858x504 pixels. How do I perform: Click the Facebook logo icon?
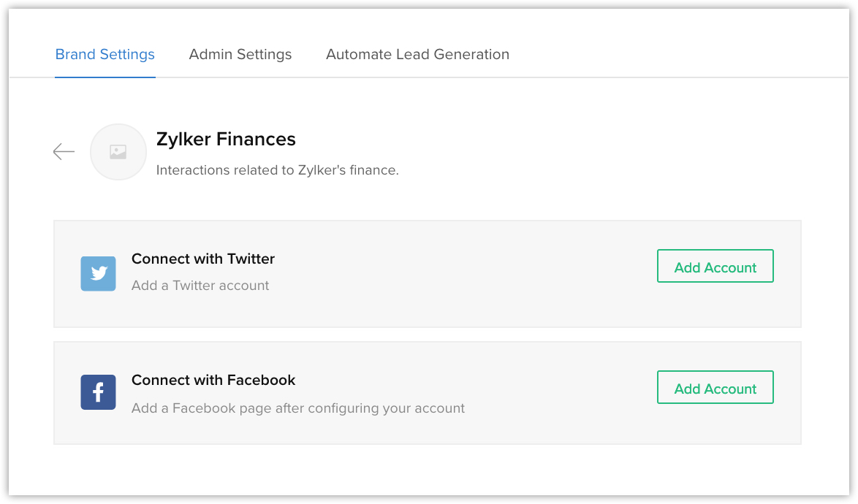[98, 392]
